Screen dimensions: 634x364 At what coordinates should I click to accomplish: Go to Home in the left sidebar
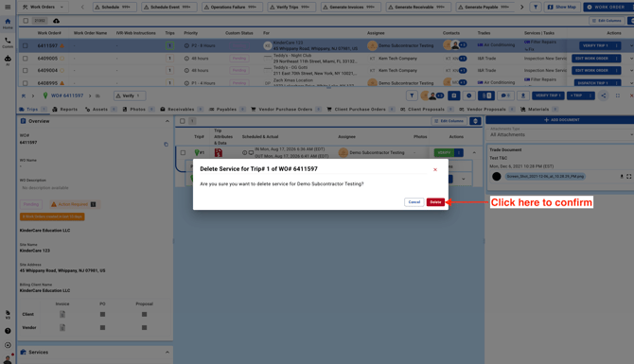point(8,24)
